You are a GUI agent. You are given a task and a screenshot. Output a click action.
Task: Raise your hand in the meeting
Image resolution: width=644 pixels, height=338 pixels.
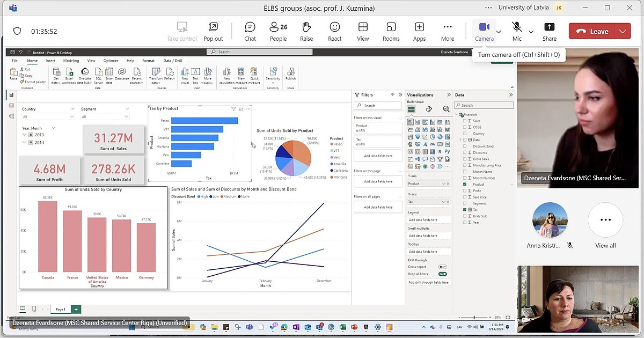306,31
